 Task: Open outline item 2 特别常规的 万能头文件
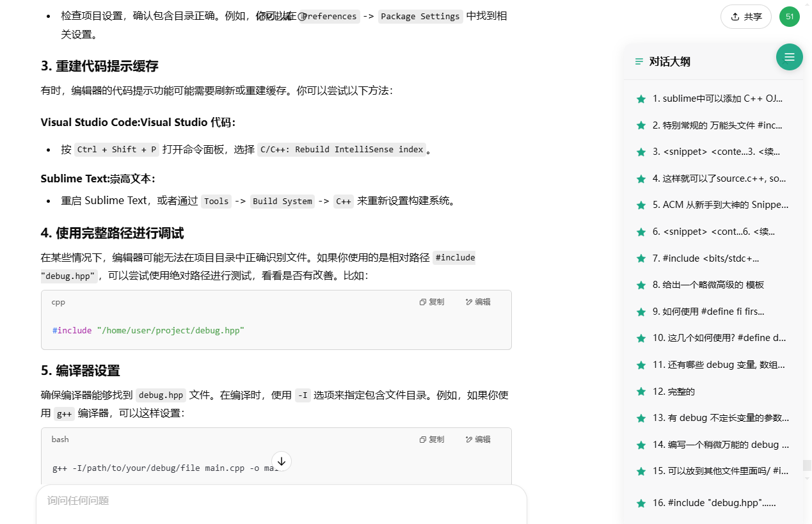[x=717, y=125]
